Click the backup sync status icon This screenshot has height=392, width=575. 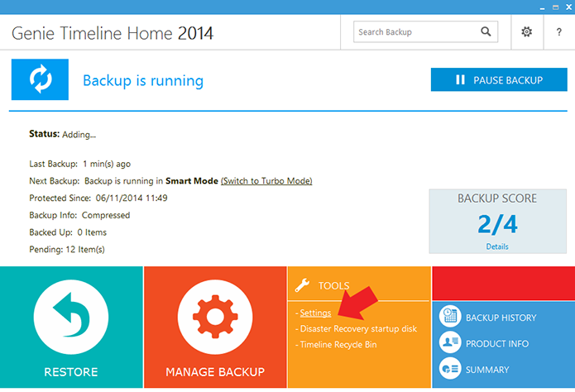click(x=40, y=79)
